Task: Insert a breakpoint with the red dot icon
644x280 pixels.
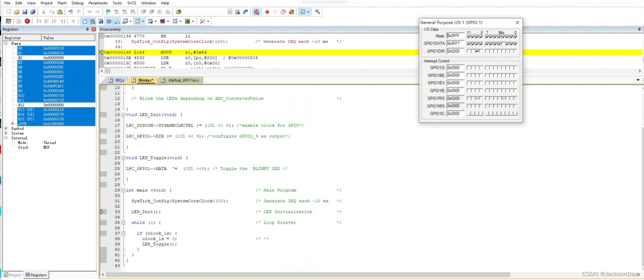Action: click(x=267, y=12)
